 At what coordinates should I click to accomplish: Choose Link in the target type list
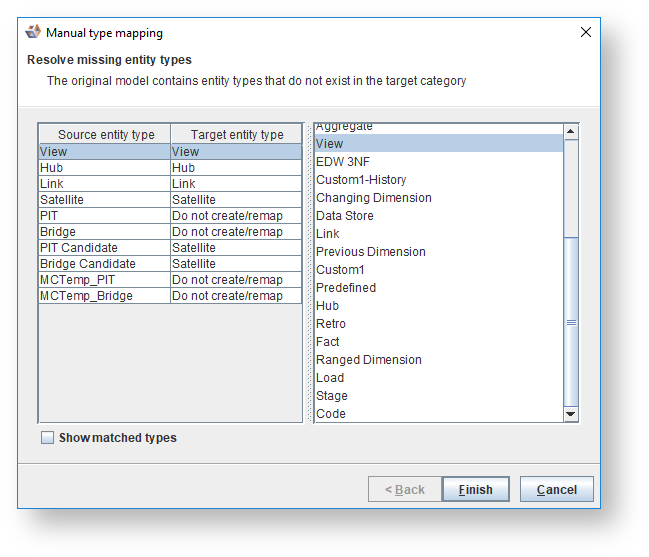(439, 234)
